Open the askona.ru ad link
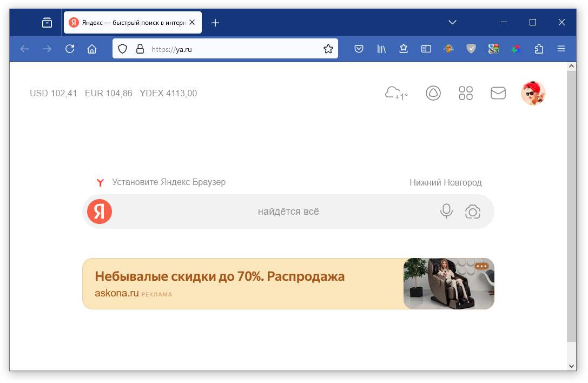Image resolution: width=588 pixels, height=383 pixels. [117, 293]
